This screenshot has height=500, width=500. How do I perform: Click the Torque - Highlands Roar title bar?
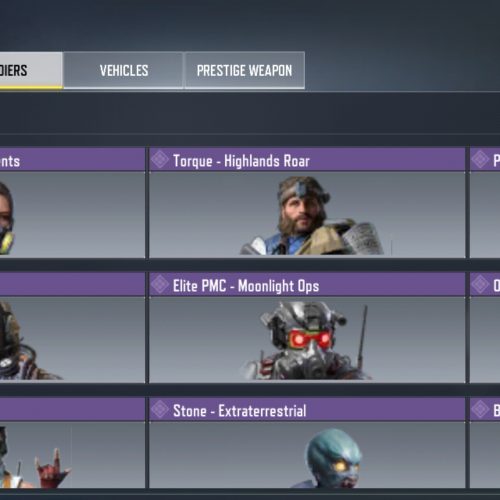(307, 160)
